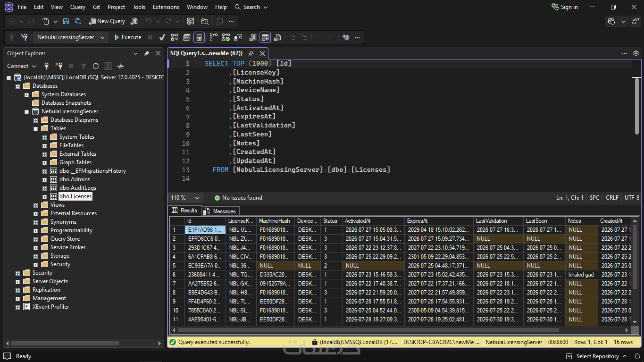Expand the Programmability folder

[36, 230]
